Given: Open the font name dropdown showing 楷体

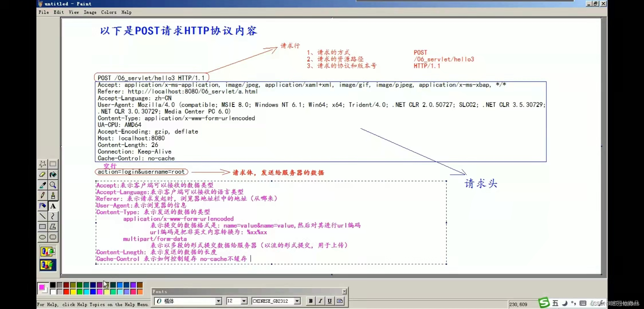Looking at the screenshot, I should (219, 301).
